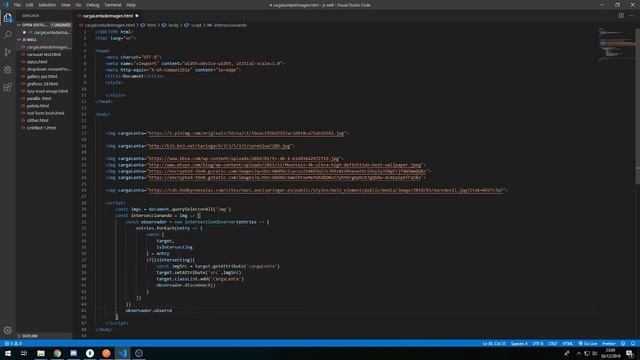
Task: Open Windows Action Center notifications
Action: pos(630,353)
